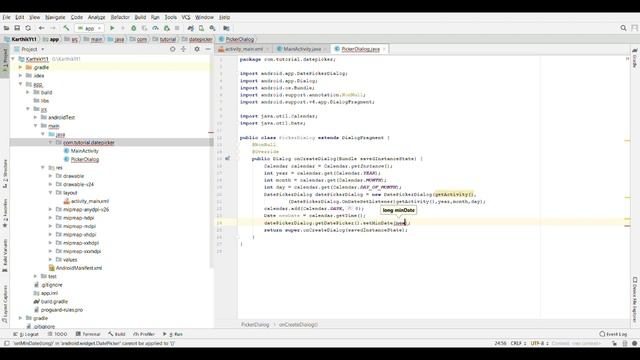Screen dimensions: 640x360
Task: Collapse the layout folder
Action: click(50, 193)
